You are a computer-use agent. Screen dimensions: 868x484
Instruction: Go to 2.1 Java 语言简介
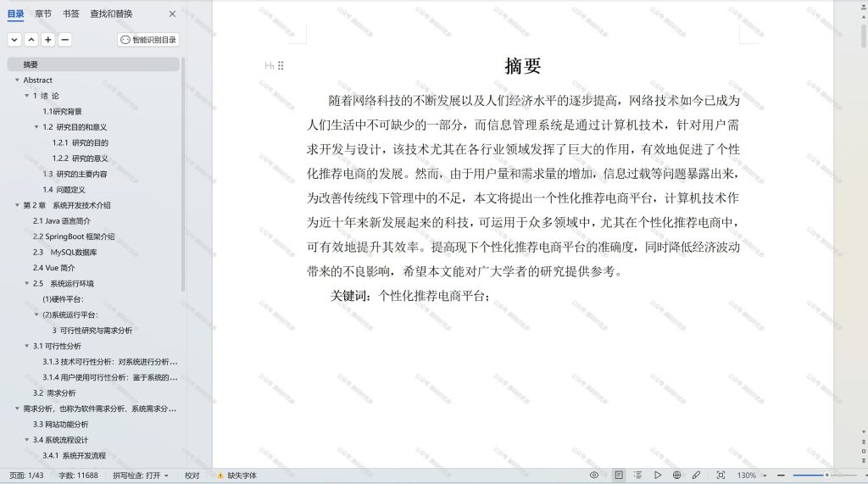(x=61, y=221)
